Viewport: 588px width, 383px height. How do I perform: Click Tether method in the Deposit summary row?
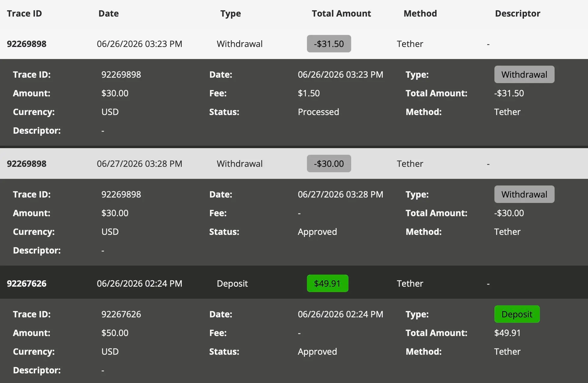coord(410,284)
